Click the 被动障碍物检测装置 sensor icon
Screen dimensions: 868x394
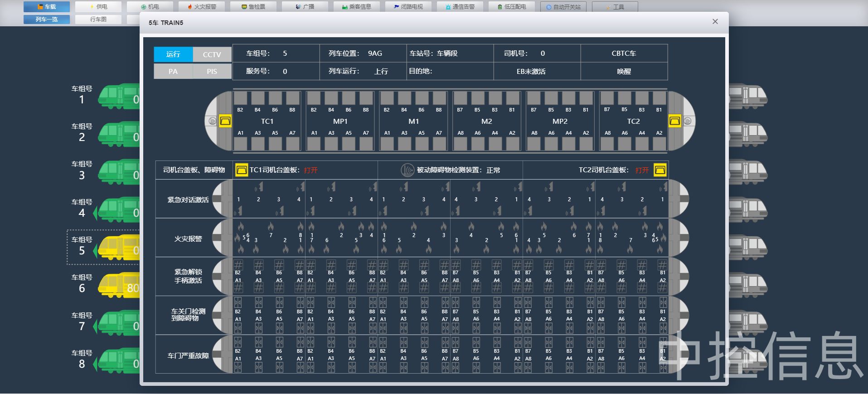407,170
